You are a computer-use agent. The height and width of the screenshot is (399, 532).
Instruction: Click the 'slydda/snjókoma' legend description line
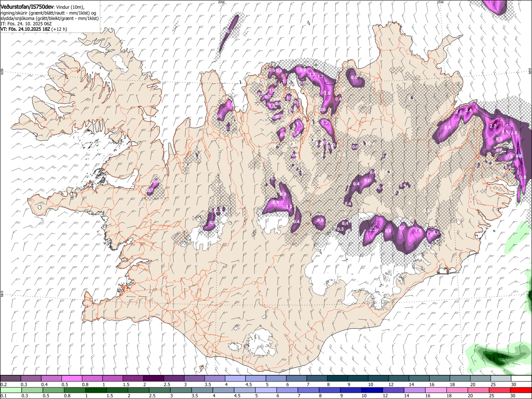tap(49, 18)
